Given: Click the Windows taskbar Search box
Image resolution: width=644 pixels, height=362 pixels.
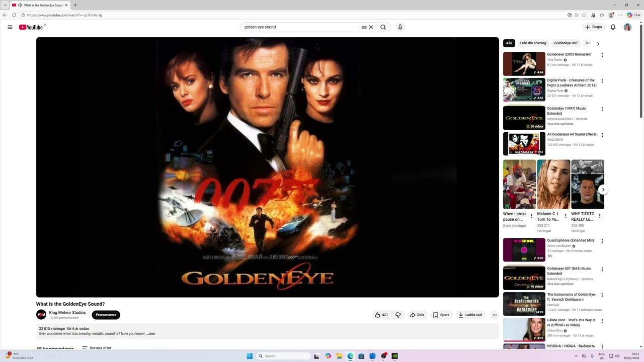Looking at the screenshot, I should pyautogui.click(x=283, y=356).
